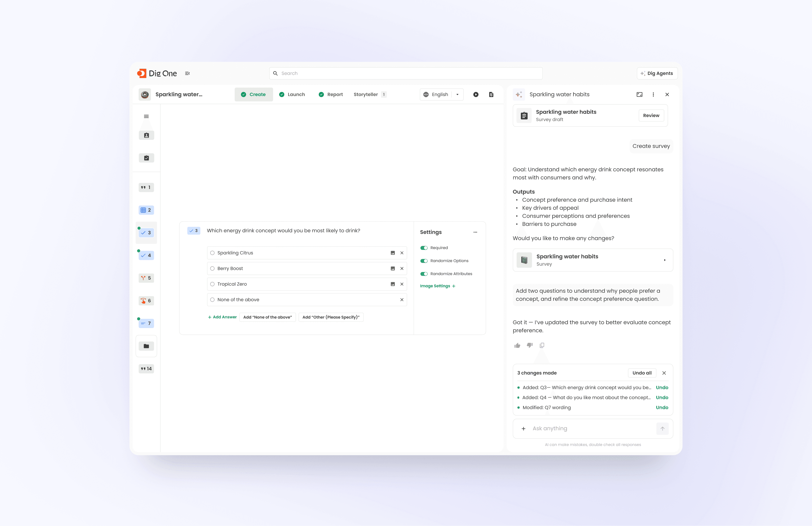Give thumbs up to the AI response
This screenshot has height=526, width=812.
[x=517, y=345]
